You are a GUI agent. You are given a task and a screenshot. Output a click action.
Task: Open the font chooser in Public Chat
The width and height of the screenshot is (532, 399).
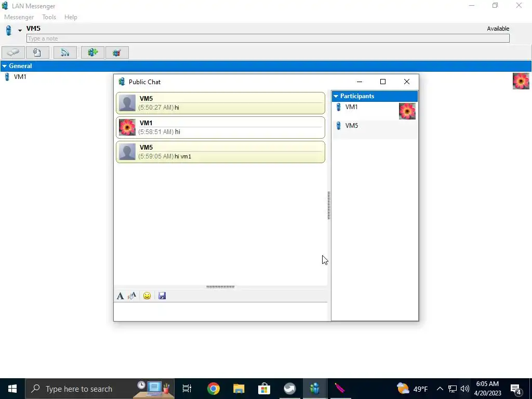click(120, 296)
